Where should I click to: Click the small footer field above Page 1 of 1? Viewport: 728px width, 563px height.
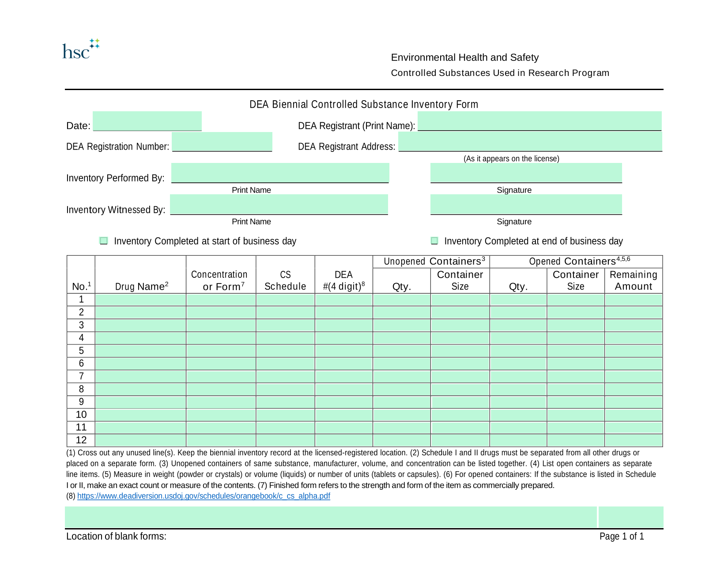pos(631,517)
